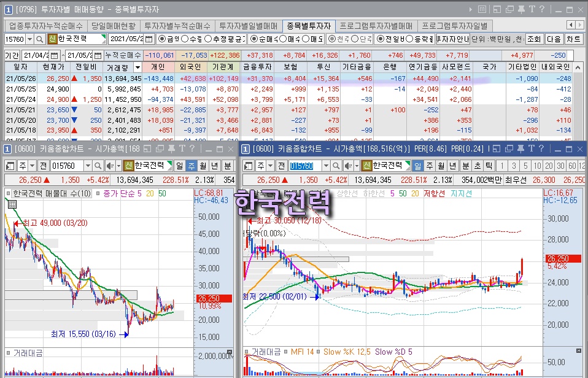Click T font icon in right 키움종합차트 title bar

(x=532, y=149)
